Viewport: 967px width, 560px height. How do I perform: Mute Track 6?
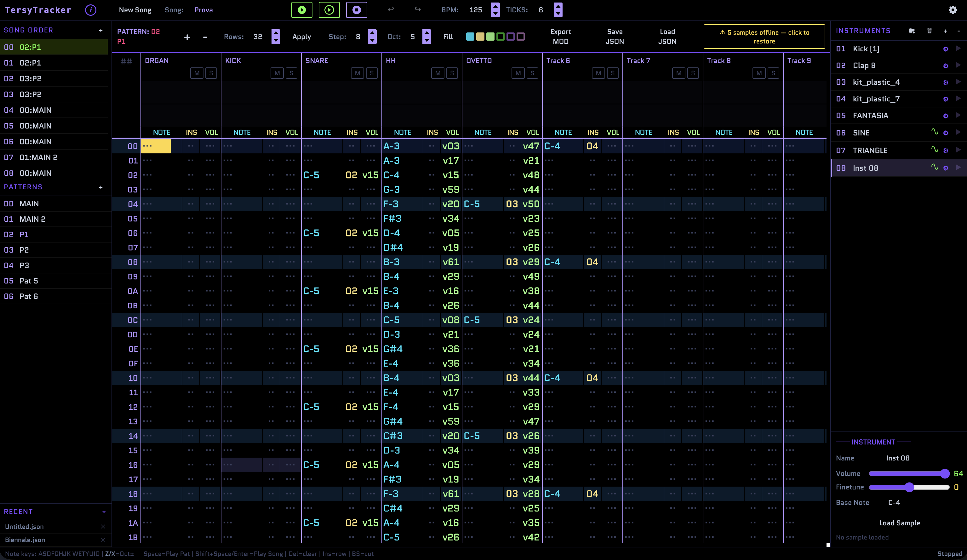click(x=598, y=73)
